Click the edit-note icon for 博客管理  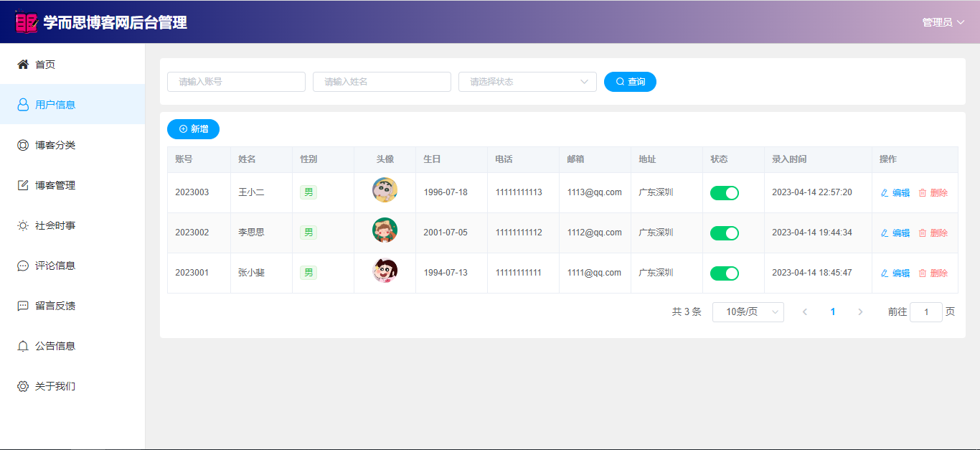point(23,185)
